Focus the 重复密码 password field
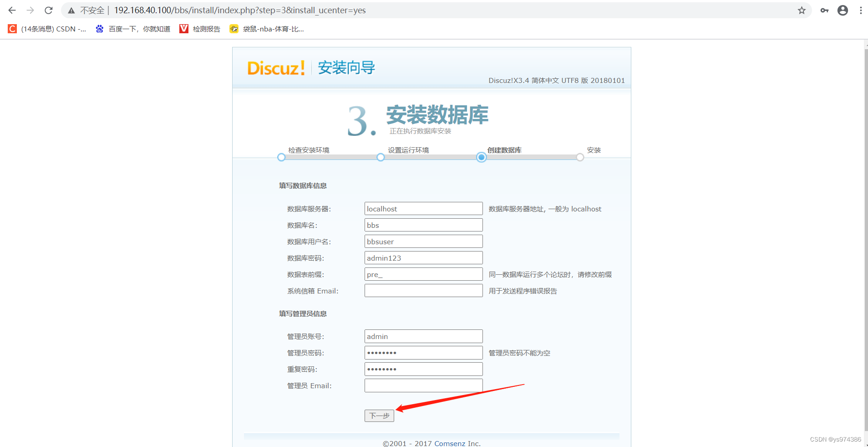Image resolution: width=868 pixels, height=447 pixels. click(x=423, y=369)
